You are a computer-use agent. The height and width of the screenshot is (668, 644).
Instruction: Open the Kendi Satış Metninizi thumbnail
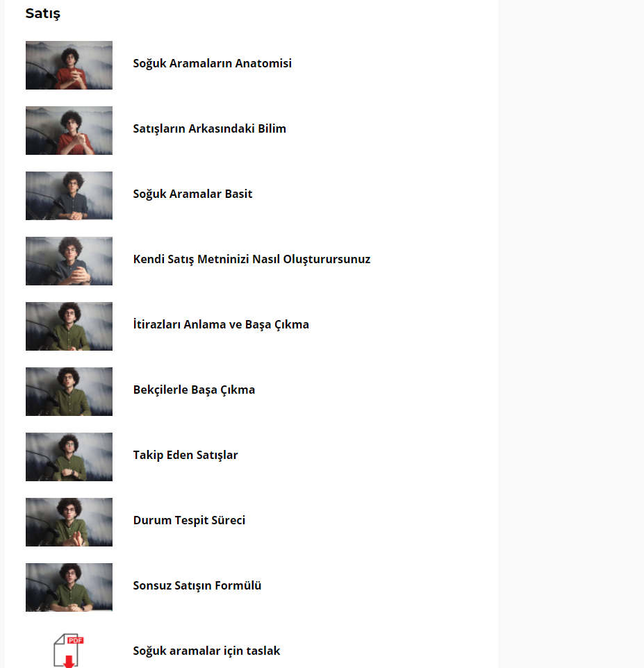point(69,260)
